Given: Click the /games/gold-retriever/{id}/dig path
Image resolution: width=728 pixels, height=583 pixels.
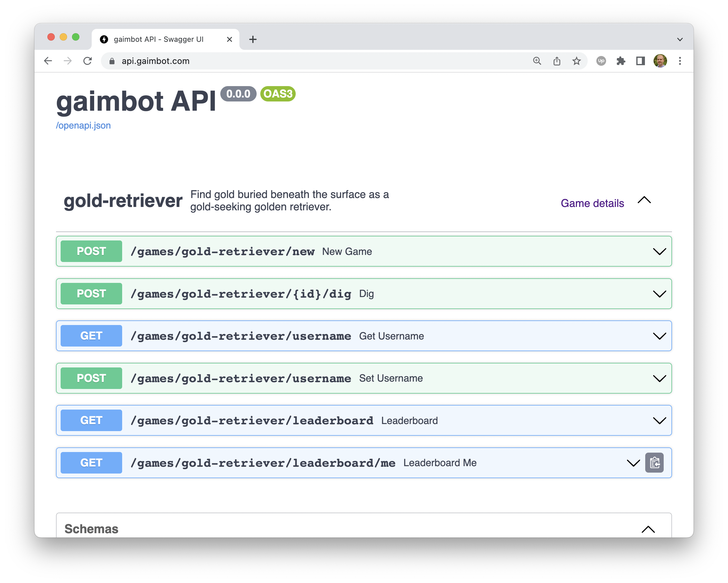Looking at the screenshot, I should (x=241, y=294).
